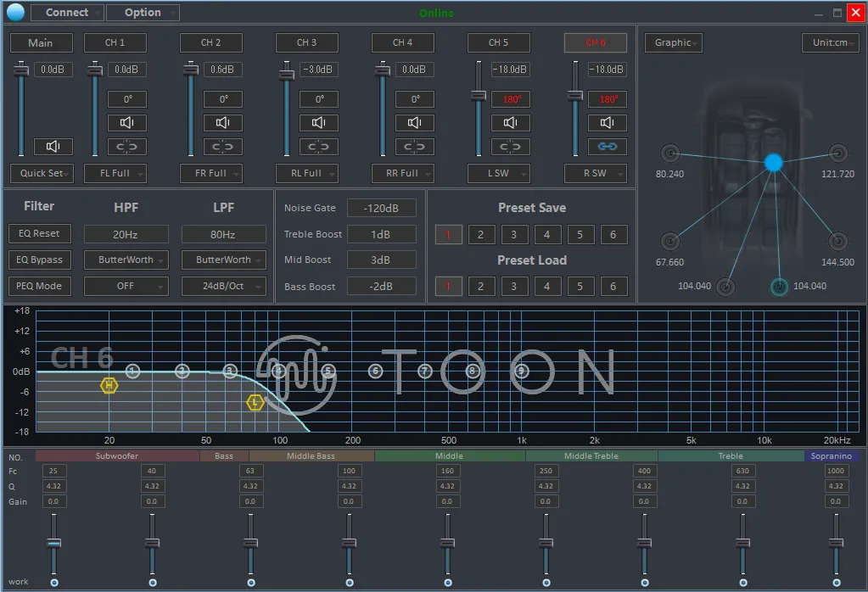Screen dimensions: 868x592
Task: Enable the work toggle under 25 Hz band
Action: pos(54,583)
